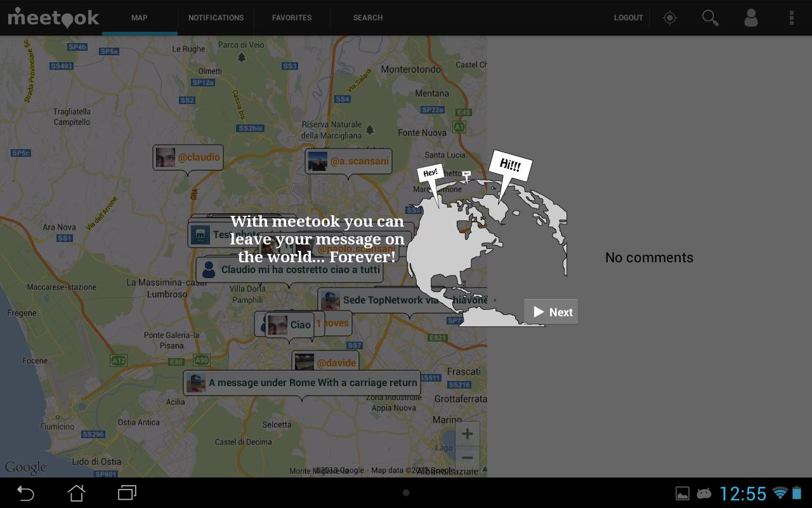The height and width of the screenshot is (508, 812).
Task: Open search with the magnifier icon
Action: coord(710,18)
